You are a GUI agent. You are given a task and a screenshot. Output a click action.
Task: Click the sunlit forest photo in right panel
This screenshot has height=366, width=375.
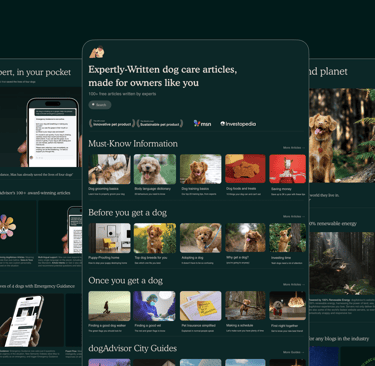pos(342,263)
